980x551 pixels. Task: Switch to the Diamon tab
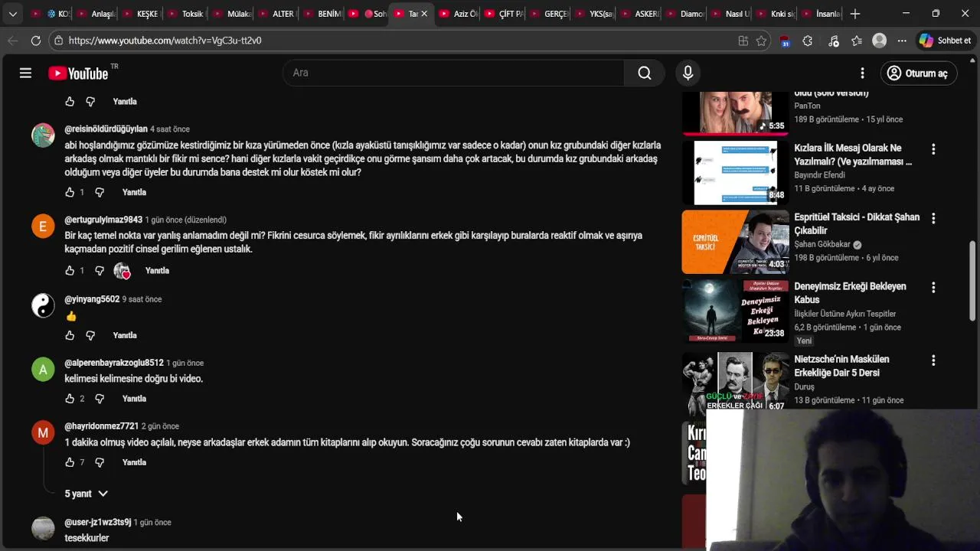(x=685, y=14)
